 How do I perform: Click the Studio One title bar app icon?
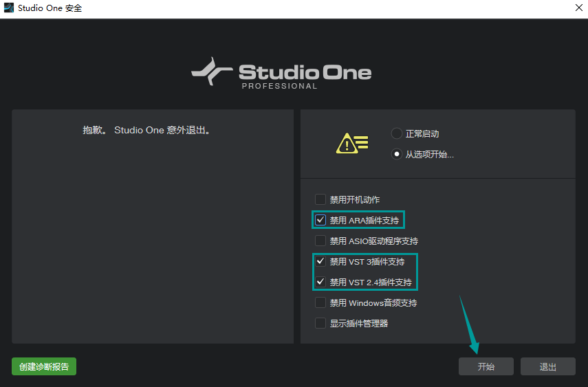tap(9, 8)
